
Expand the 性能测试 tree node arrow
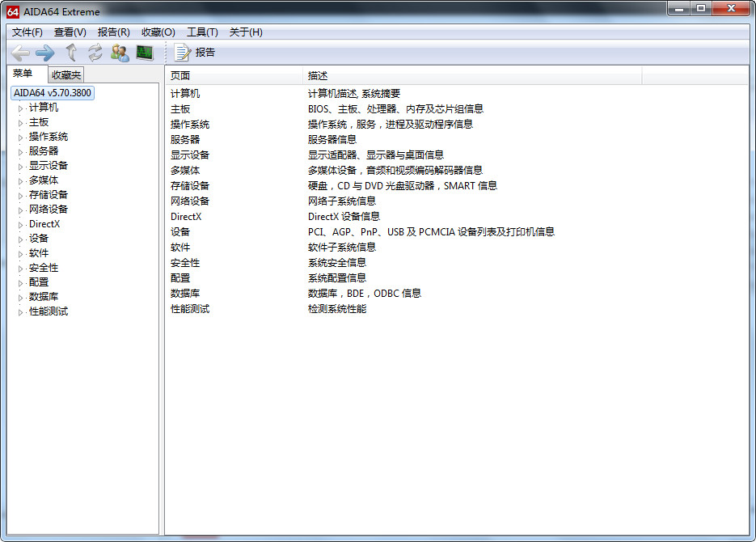pyautogui.click(x=20, y=312)
